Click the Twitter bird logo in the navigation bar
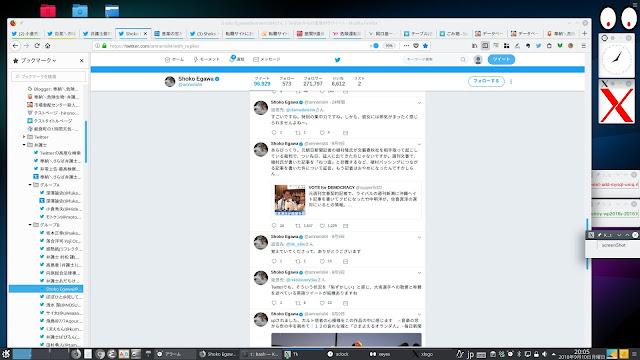The image size is (640, 360). click(x=337, y=60)
